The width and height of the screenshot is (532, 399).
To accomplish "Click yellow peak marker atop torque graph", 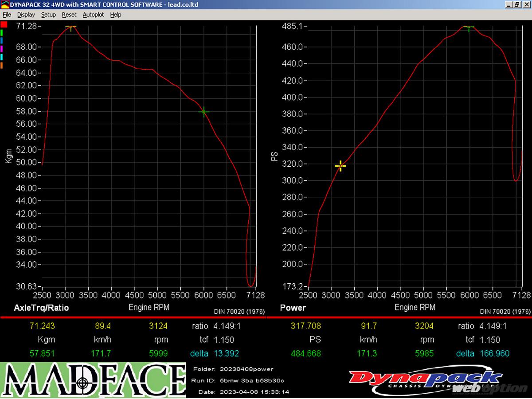I will [70, 27].
